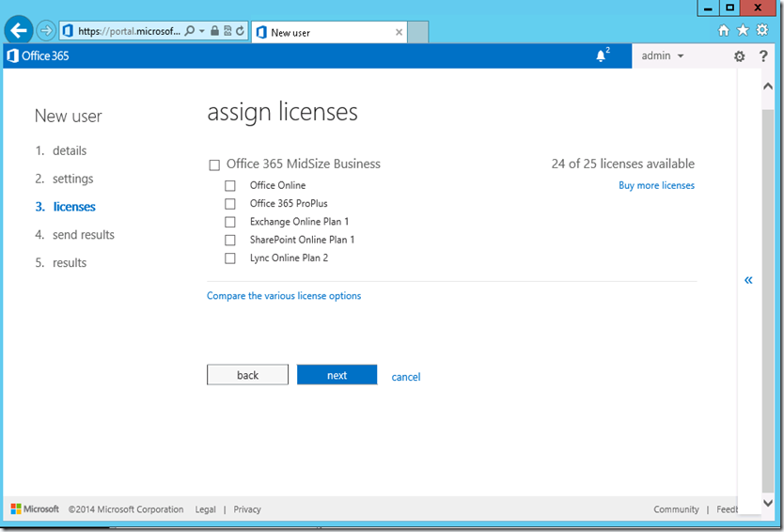Click the compatibility view icon in address bar

click(x=227, y=31)
